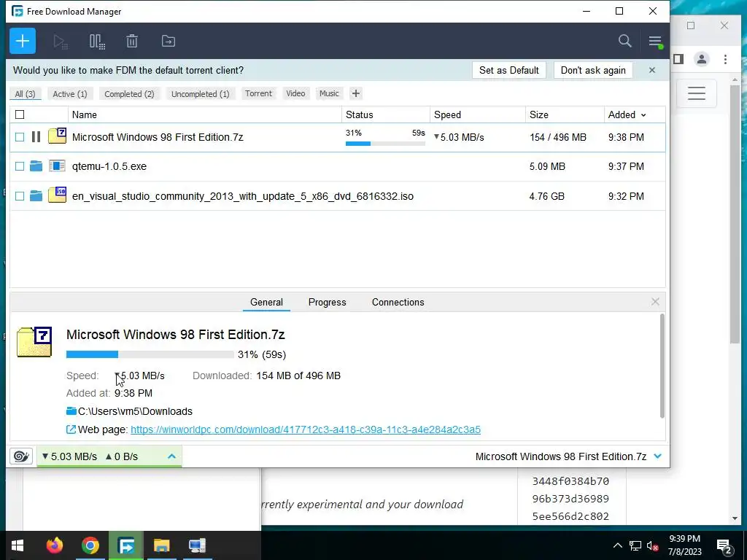The height and width of the screenshot is (560, 747).
Task: Open Firefox from the taskbar
Action: pyautogui.click(x=54, y=545)
